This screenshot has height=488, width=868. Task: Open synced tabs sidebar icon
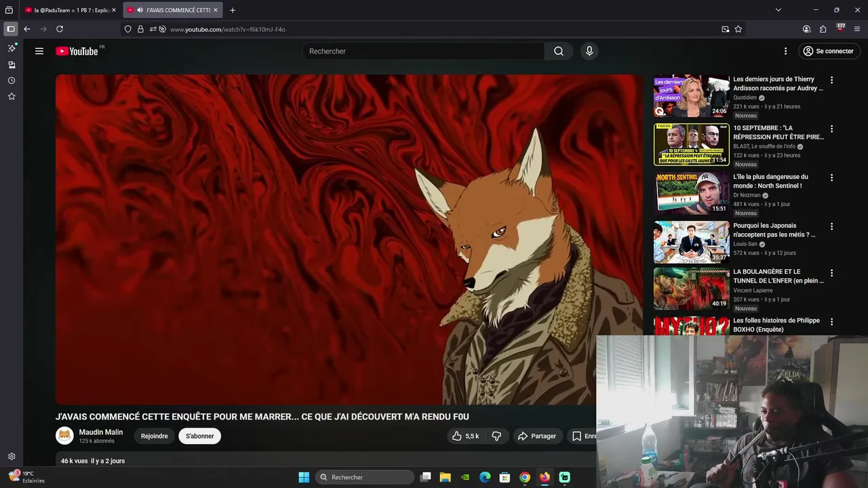tap(12, 64)
